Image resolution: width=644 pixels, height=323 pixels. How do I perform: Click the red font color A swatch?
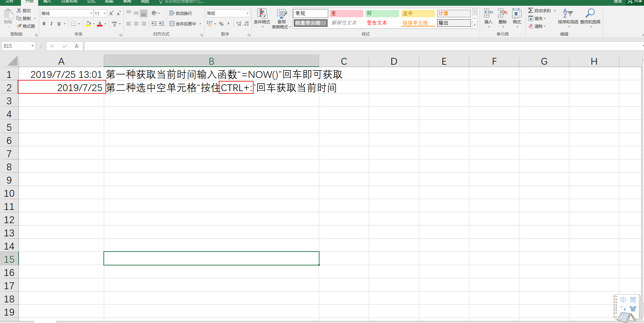[x=100, y=24]
